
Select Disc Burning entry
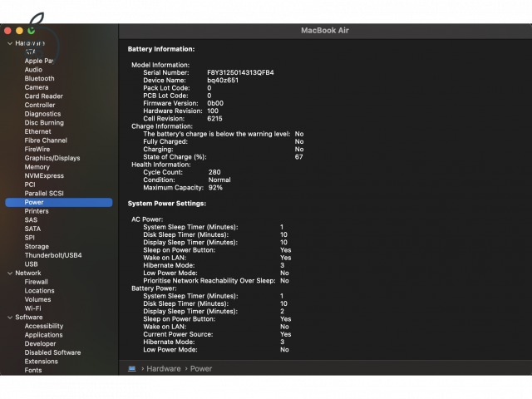44,122
